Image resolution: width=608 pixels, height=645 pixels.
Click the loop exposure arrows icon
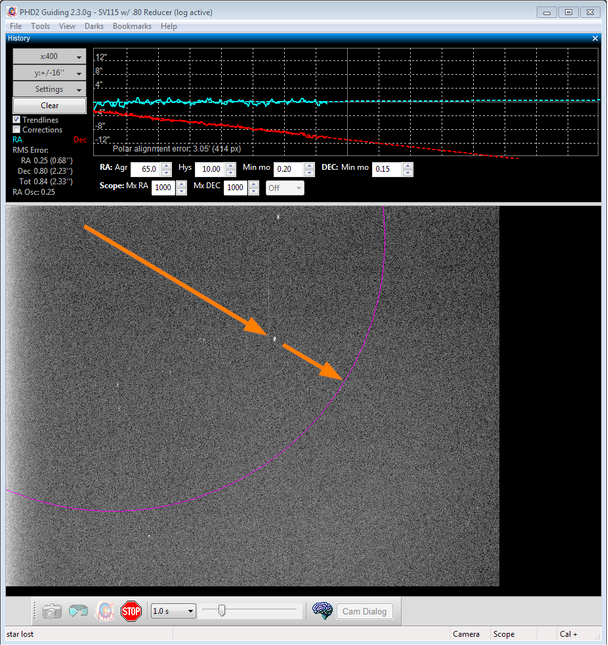(78, 611)
